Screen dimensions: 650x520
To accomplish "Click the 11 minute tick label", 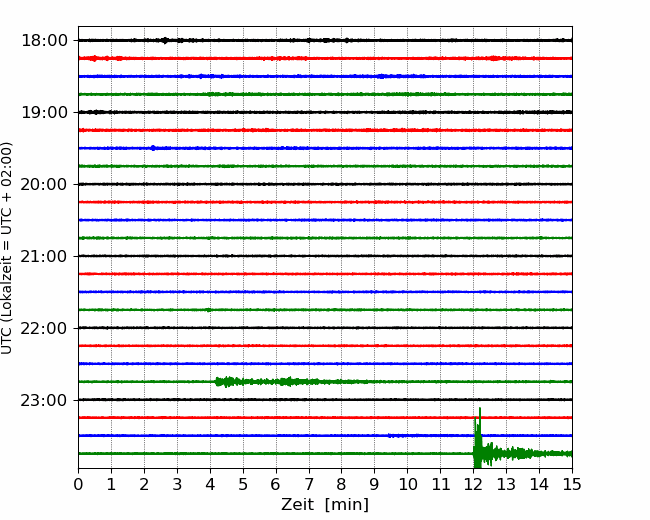I will pos(440,484).
